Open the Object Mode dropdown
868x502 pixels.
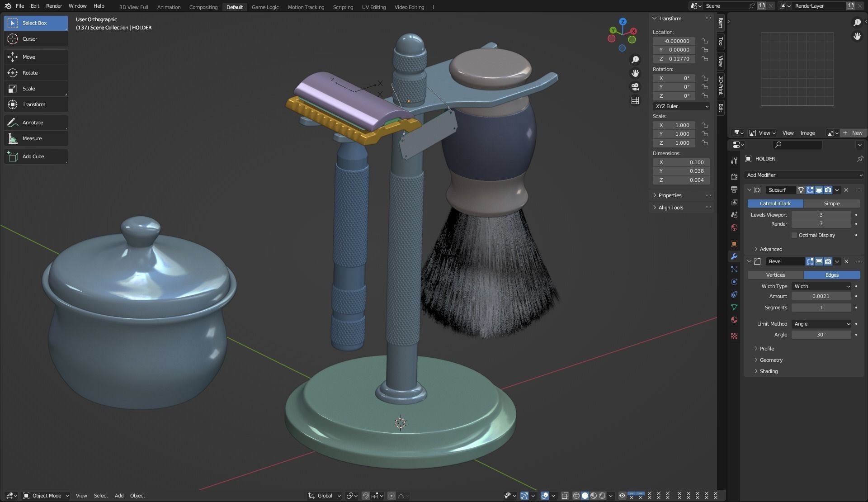[x=46, y=496]
